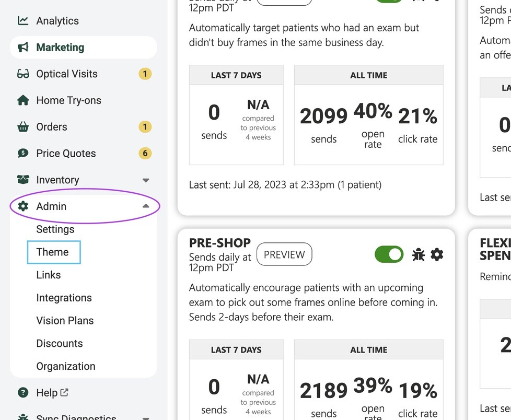Screen dimensions: 511x420
Task: Click the Marketing megaphone icon
Action: coord(23,47)
